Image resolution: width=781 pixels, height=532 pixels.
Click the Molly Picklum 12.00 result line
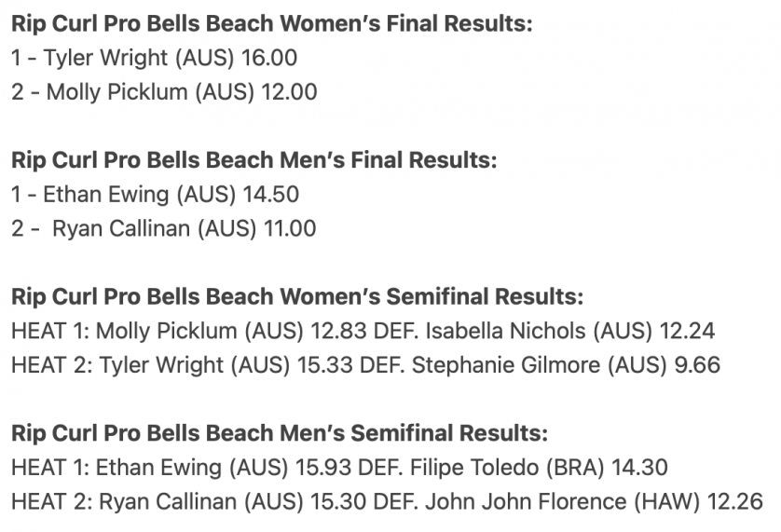coord(164,92)
